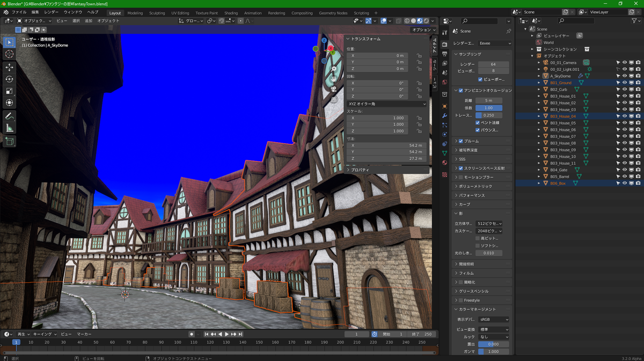The height and width of the screenshot is (361, 644).
Task: Switch to the Shading workspace tab
Action: [231, 12]
